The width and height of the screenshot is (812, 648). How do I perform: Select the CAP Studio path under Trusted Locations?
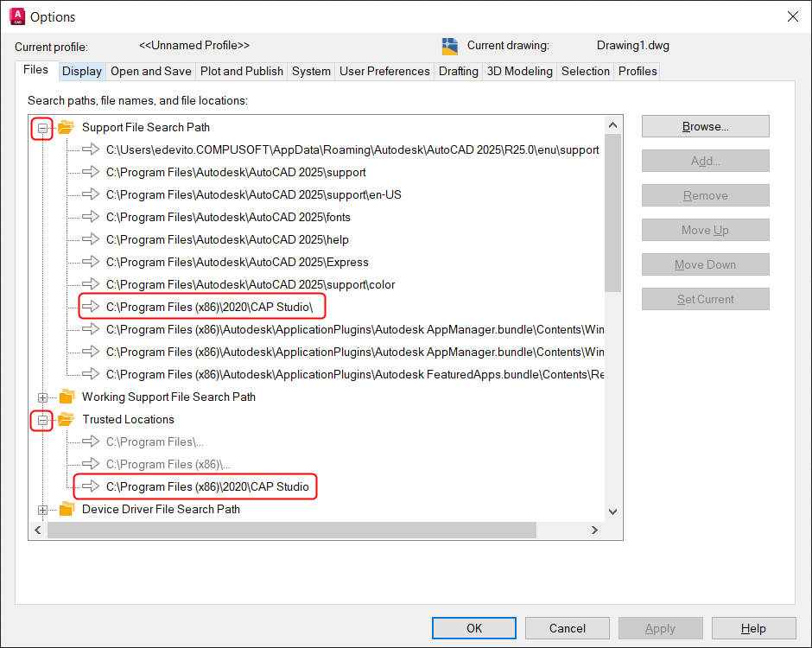(207, 487)
